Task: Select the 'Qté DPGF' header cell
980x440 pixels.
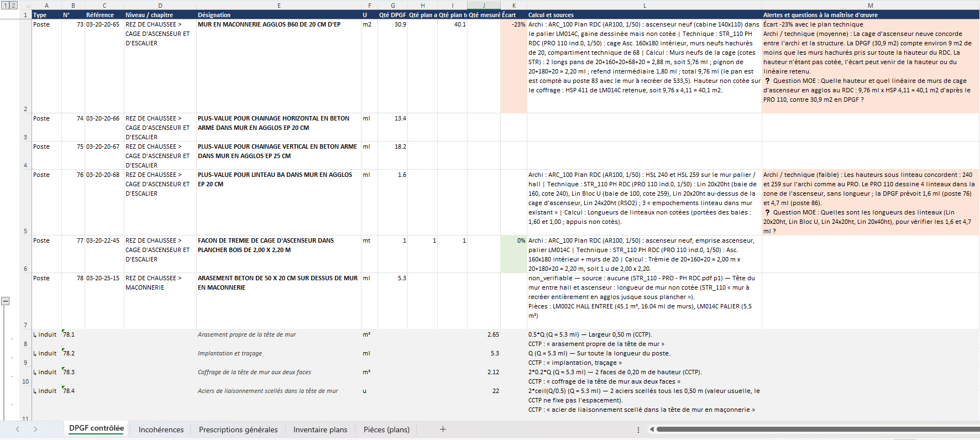Action: 392,15
